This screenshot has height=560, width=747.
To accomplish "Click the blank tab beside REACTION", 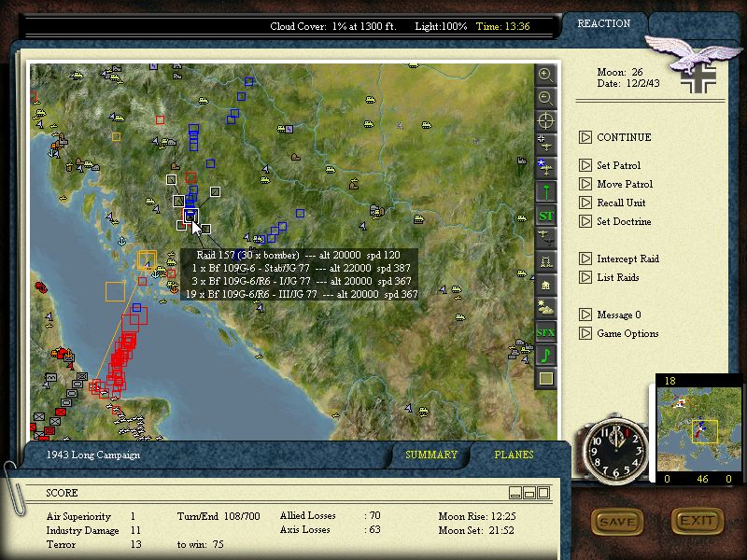I will pyautogui.click(x=693, y=24).
